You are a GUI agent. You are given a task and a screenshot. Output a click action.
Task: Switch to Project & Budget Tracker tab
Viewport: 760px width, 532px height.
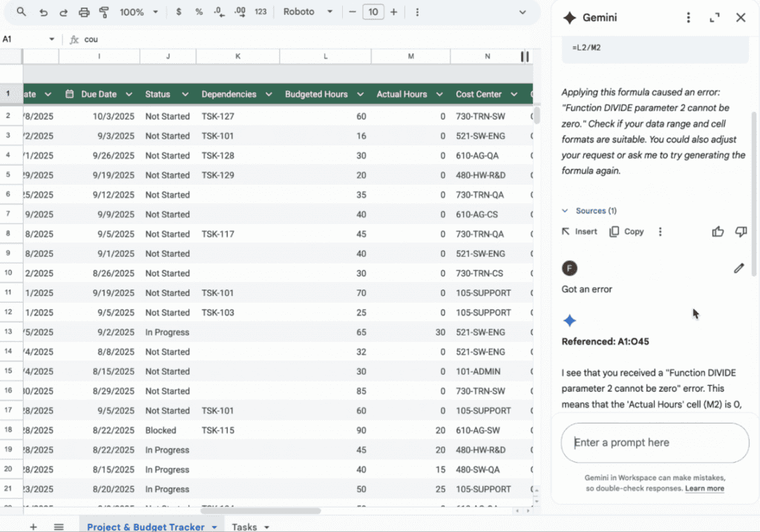point(145,527)
